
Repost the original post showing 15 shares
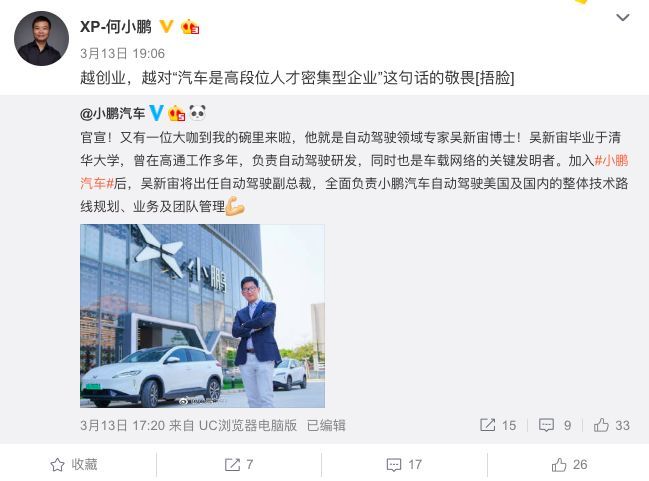click(x=498, y=425)
